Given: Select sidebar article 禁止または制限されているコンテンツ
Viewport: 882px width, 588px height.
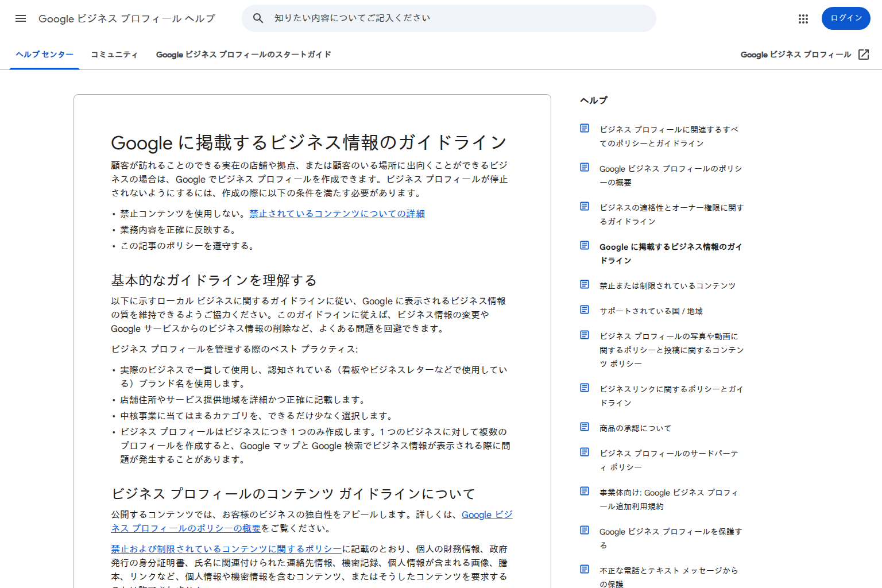Looking at the screenshot, I should [668, 285].
